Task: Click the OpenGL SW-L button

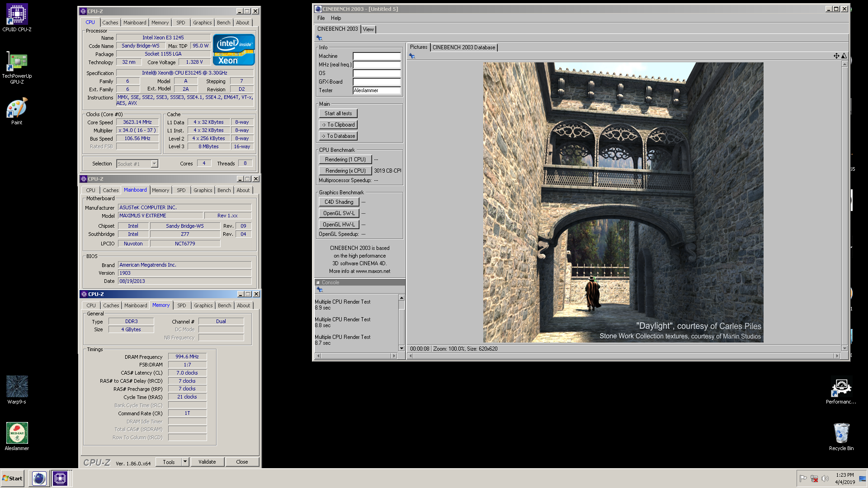Action: coord(339,213)
